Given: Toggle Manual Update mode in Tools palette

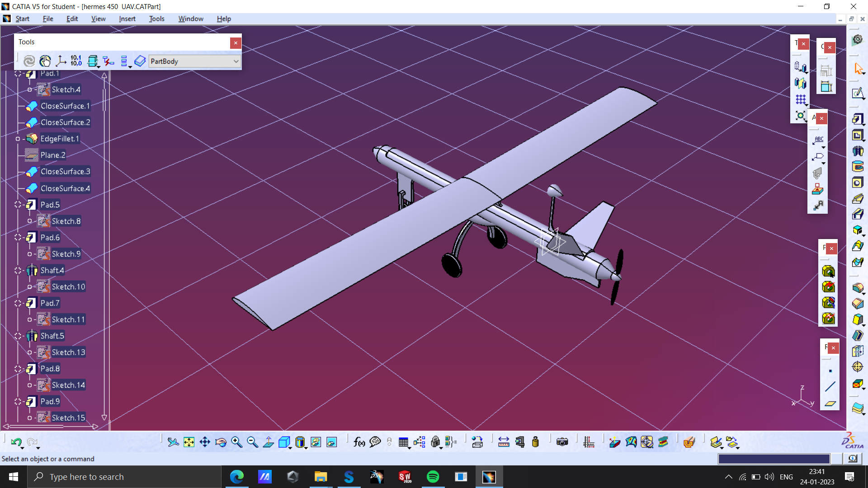Looking at the screenshot, I should [45, 61].
